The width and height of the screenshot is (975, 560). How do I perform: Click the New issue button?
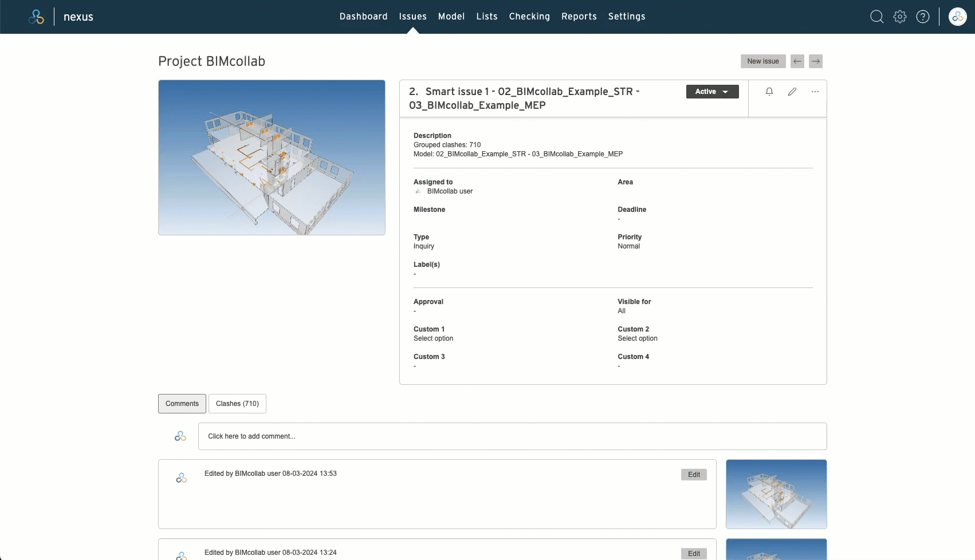(x=763, y=61)
